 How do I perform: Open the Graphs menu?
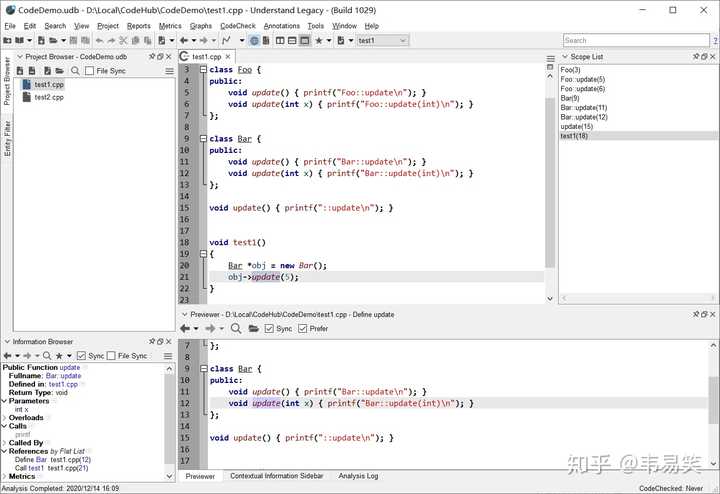click(201, 26)
